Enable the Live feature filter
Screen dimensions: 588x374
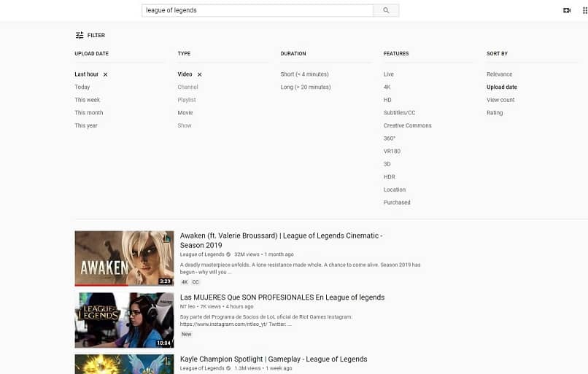[x=389, y=74]
